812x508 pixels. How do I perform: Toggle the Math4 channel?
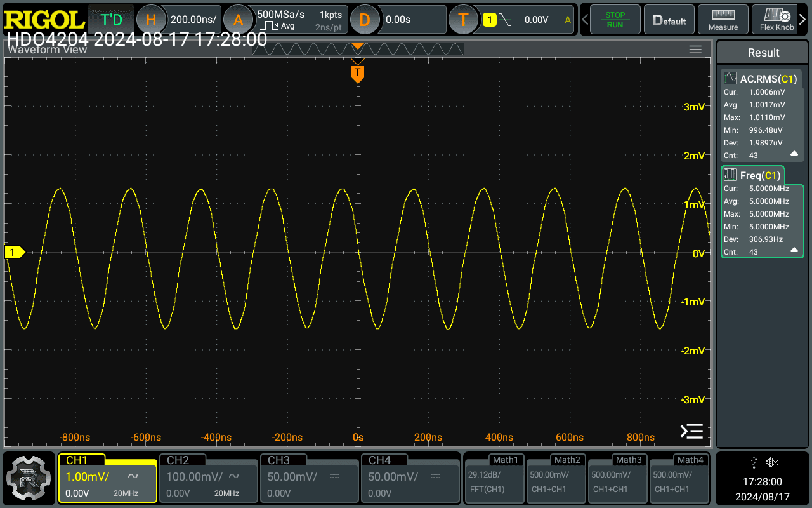[679, 478]
